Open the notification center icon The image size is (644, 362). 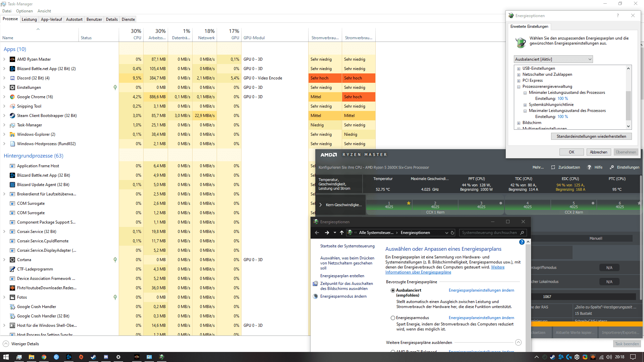633,357
